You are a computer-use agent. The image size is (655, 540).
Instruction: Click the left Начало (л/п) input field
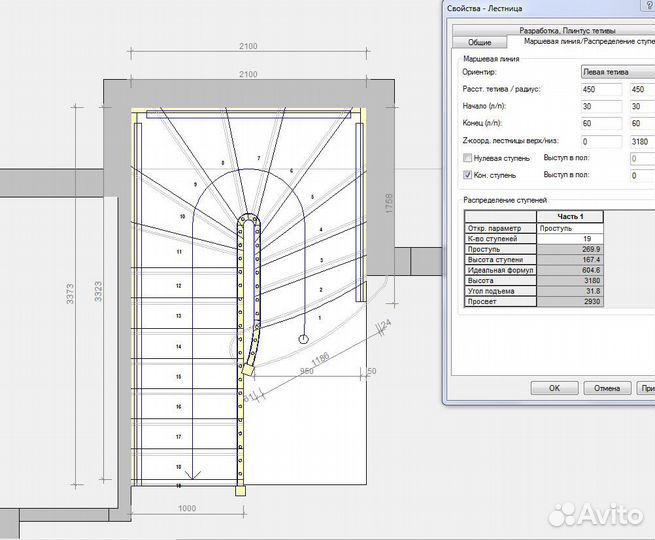click(x=600, y=107)
